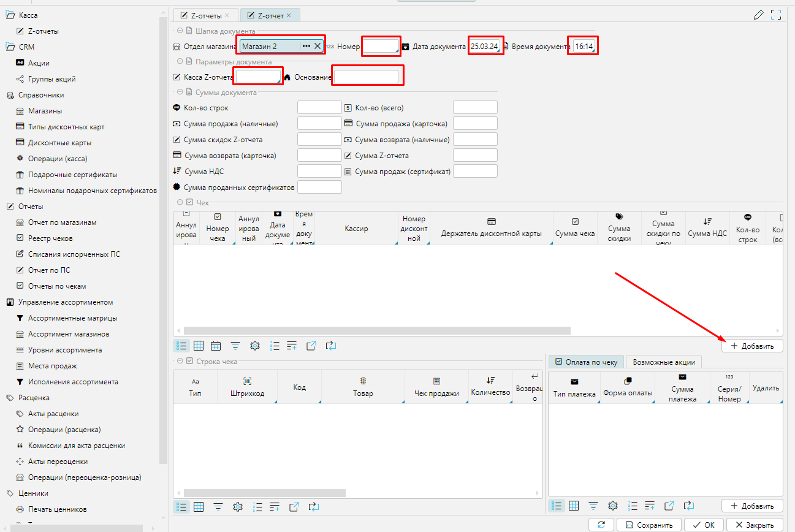
Task: Click the pencil edit icon at top right
Action: coord(759,15)
